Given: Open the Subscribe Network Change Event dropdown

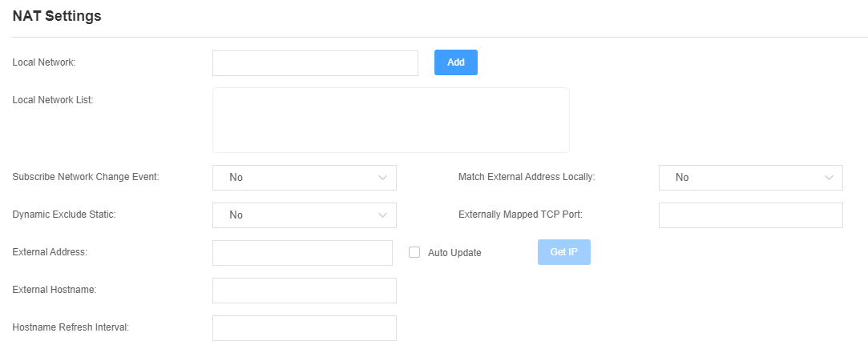Looking at the screenshot, I should [305, 178].
